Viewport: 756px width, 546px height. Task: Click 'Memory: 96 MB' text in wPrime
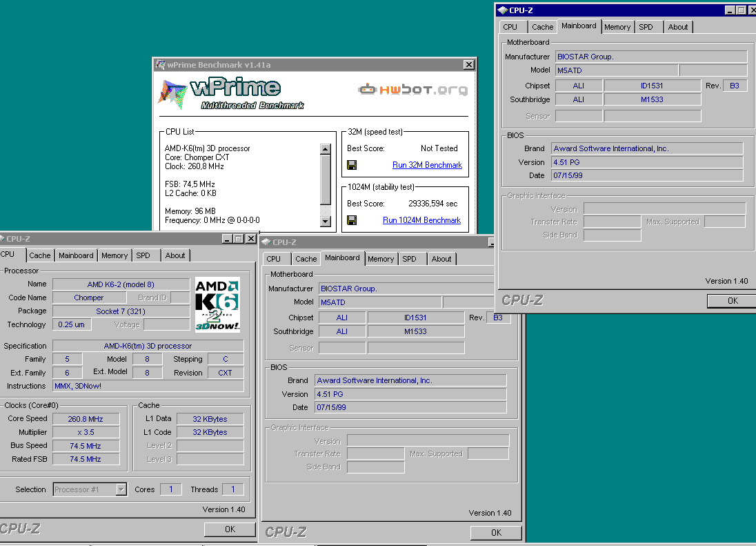point(190,211)
